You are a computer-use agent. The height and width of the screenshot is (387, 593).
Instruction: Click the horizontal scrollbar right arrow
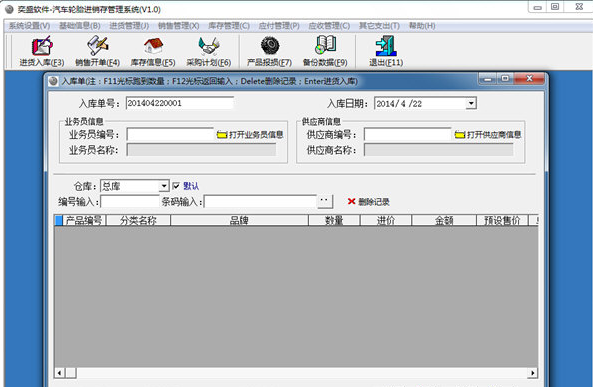(x=532, y=373)
